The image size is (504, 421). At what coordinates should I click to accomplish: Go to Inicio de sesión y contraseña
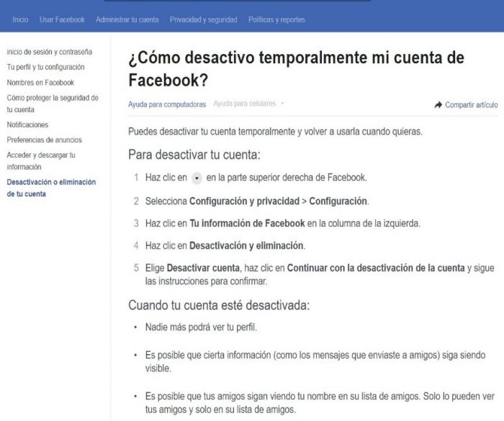tap(50, 52)
